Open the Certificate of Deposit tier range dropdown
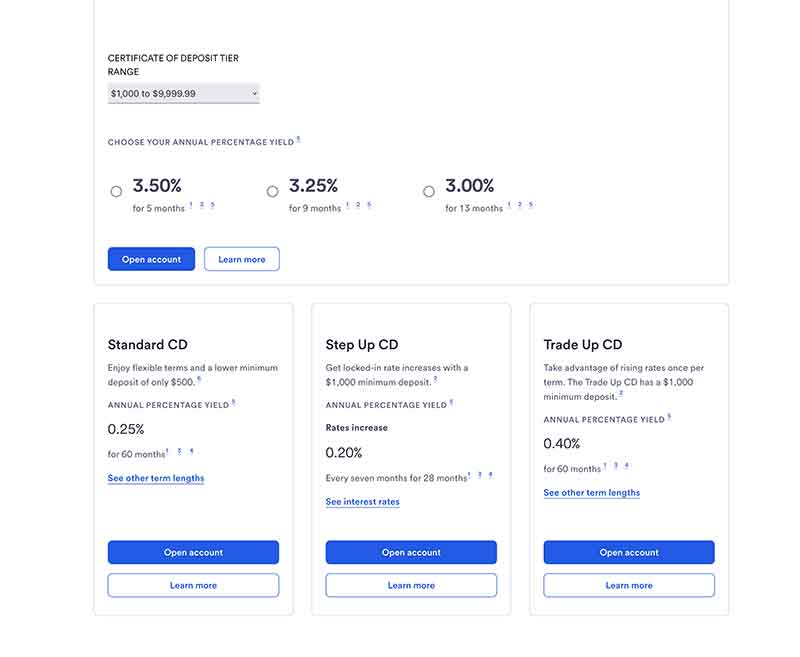 pos(184,93)
